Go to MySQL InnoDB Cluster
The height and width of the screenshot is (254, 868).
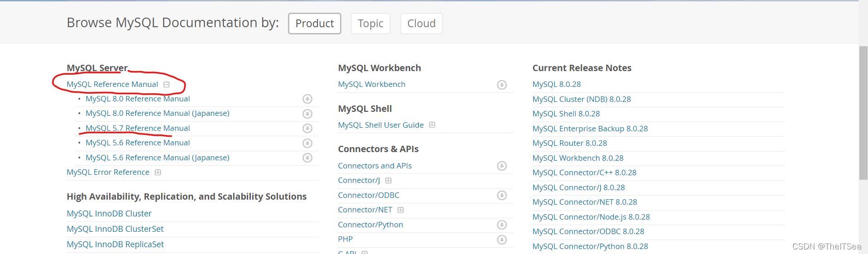pyautogui.click(x=109, y=213)
